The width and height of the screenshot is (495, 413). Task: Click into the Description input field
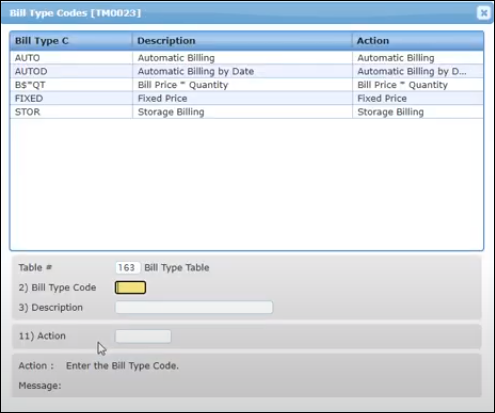194,307
